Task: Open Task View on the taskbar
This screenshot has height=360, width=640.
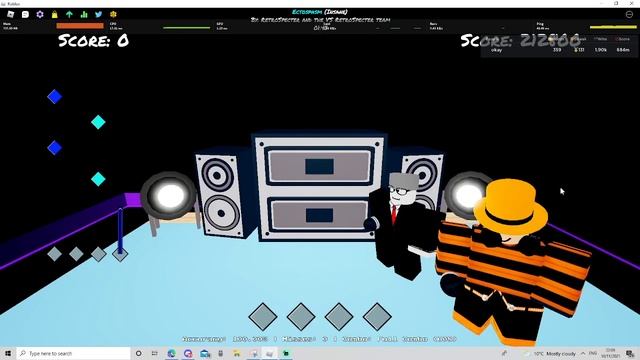Action: [155, 353]
